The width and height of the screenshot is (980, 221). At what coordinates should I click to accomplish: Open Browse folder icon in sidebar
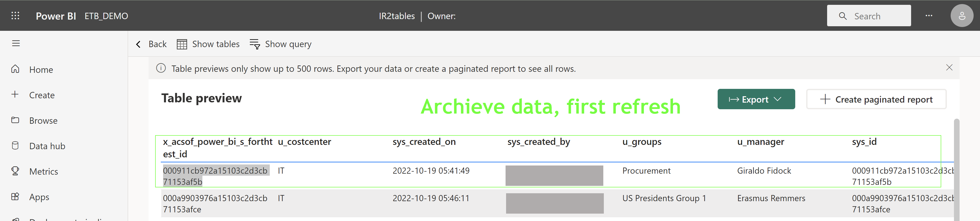click(x=15, y=120)
